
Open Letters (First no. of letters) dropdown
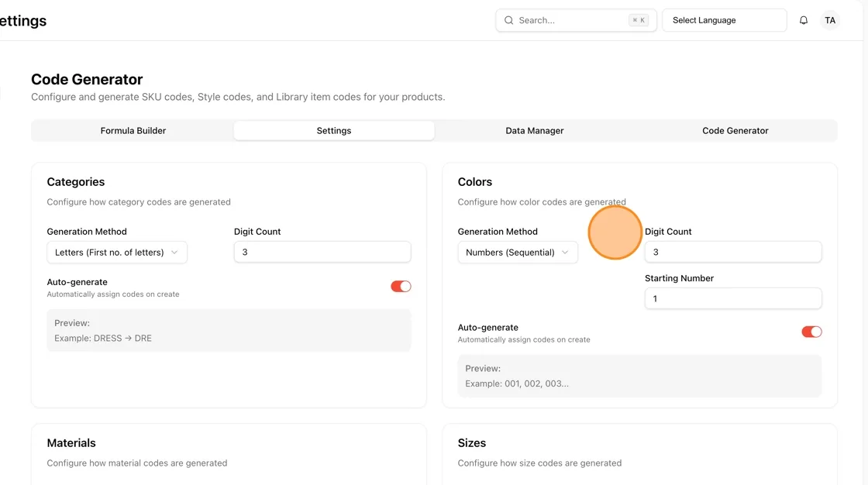[x=117, y=253]
